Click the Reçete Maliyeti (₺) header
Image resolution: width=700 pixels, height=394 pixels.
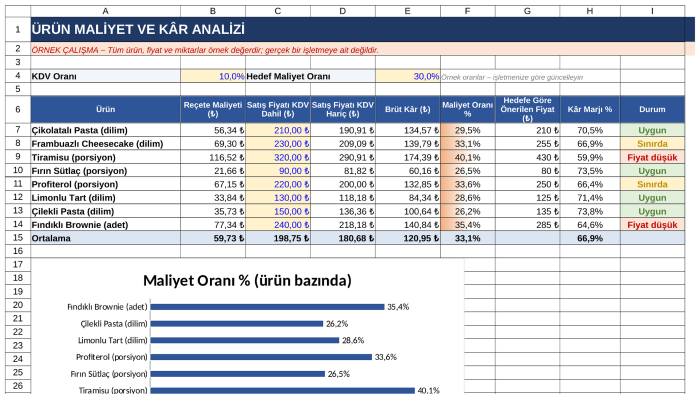pyautogui.click(x=213, y=109)
